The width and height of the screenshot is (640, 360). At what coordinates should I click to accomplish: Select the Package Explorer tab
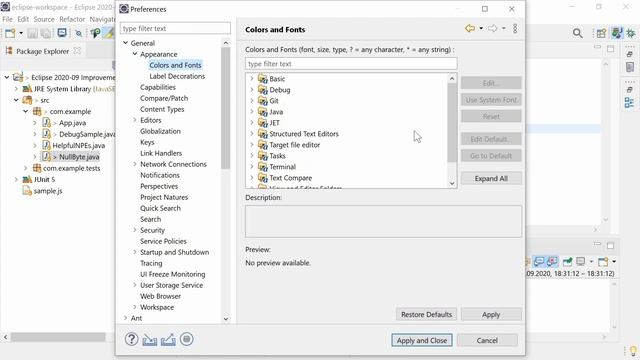[x=42, y=51]
